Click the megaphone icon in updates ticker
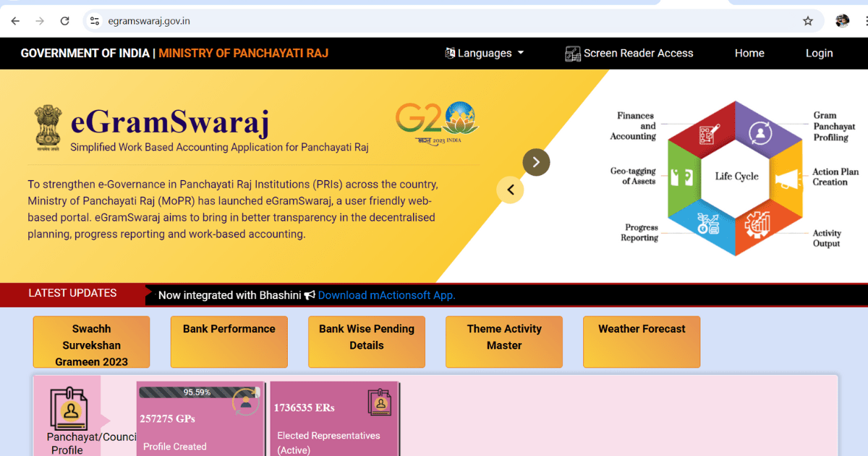 coord(310,295)
